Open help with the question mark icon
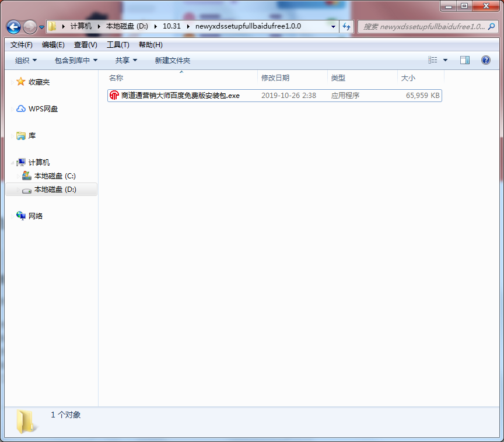The width and height of the screenshot is (504, 442). click(x=486, y=60)
